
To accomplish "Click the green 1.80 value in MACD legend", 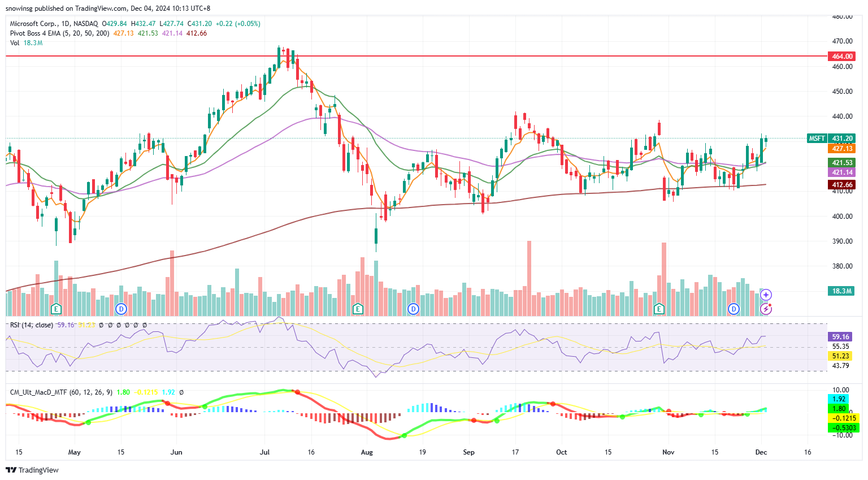I will pyautogui.click(x=124, y=392).
